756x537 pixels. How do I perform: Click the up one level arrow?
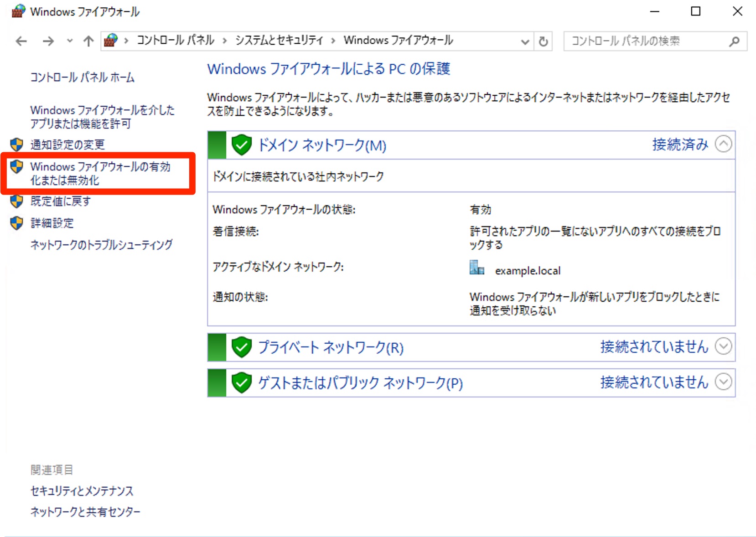88,41
